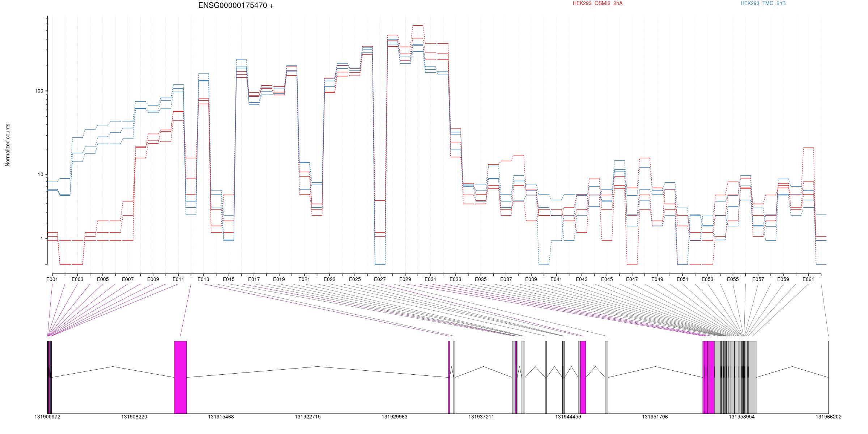Click the y-axis tick label 100
Viewport: 868px width, 434px height.
[39, 91]
